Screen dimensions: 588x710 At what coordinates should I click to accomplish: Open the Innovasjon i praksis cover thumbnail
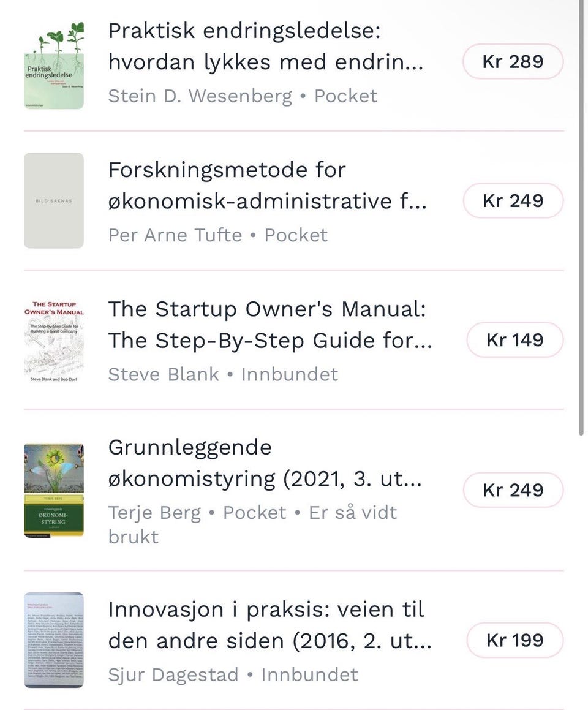pyautogui.click(x=54, y=640)
